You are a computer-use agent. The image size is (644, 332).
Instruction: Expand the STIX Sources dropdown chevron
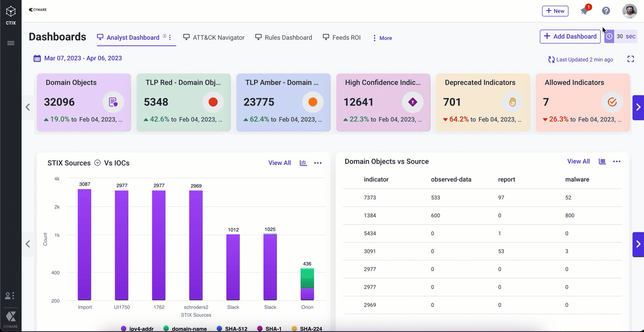[98, 163]
